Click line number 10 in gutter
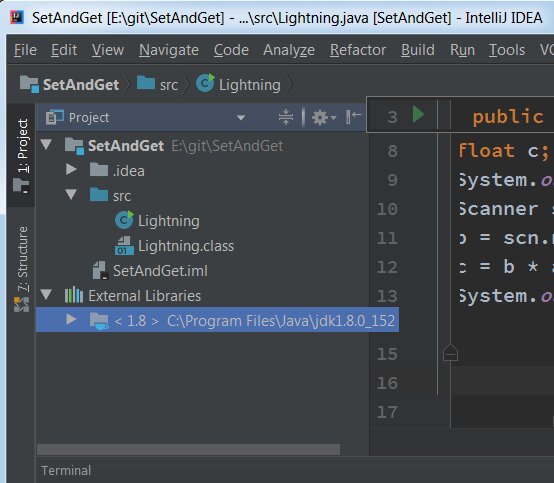This screenshot has width=554, height=483. [387, 209]
